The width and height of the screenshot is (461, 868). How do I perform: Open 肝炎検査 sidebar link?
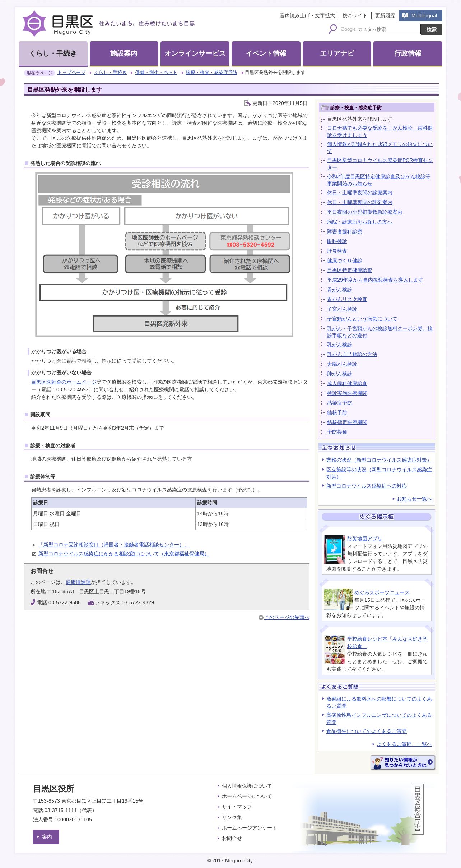click(337, 251)
